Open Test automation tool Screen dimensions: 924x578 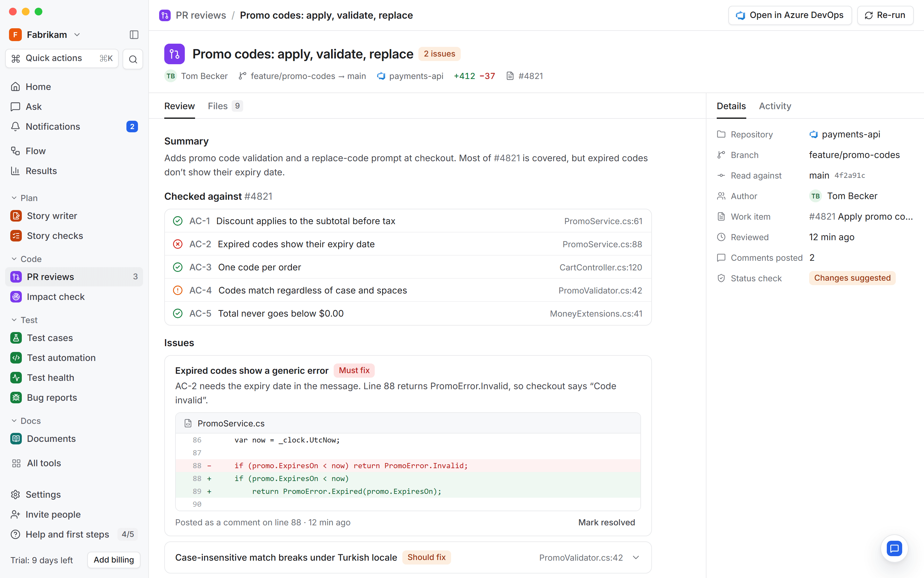click(x=74, y=358)
